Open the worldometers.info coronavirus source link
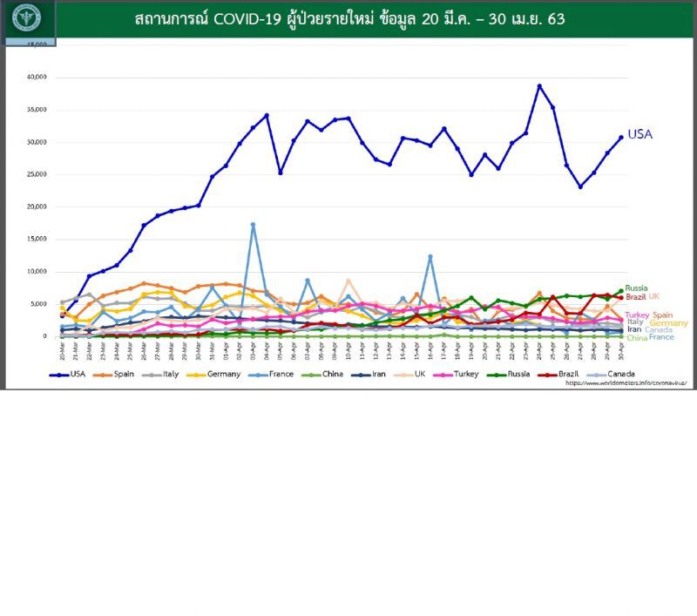Viewport: 697px width, 616px height. [626, 382]
